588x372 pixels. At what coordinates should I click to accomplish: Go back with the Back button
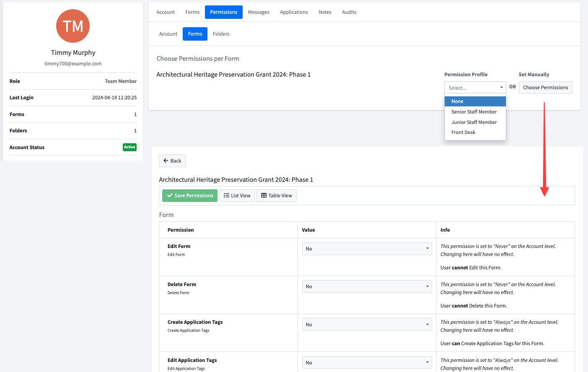click(x=172, y=161)
